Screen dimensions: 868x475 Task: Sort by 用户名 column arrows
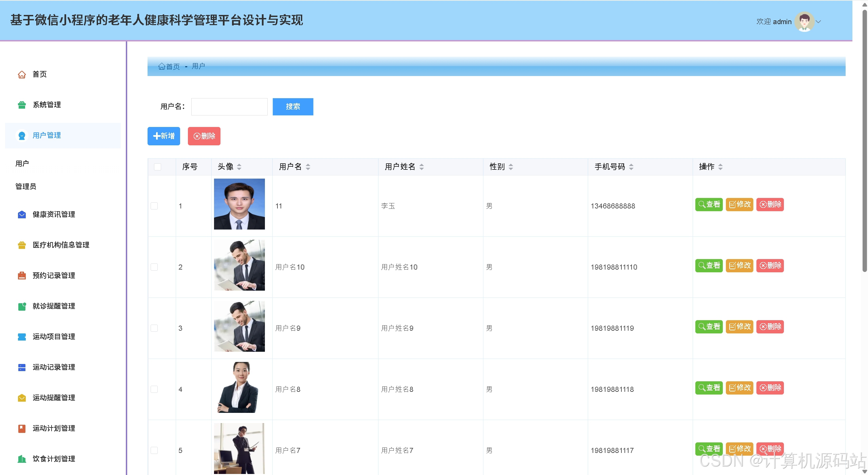308,167
